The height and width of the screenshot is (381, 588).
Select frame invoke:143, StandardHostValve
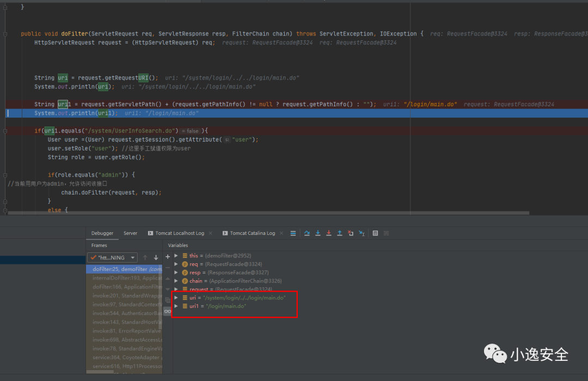pos(124,322)
